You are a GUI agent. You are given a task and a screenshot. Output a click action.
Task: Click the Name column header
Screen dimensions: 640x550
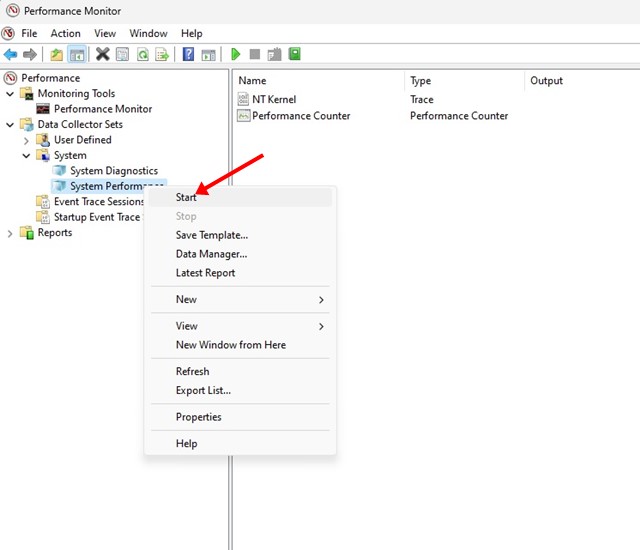pyautogui.click(x=253, y=81)
